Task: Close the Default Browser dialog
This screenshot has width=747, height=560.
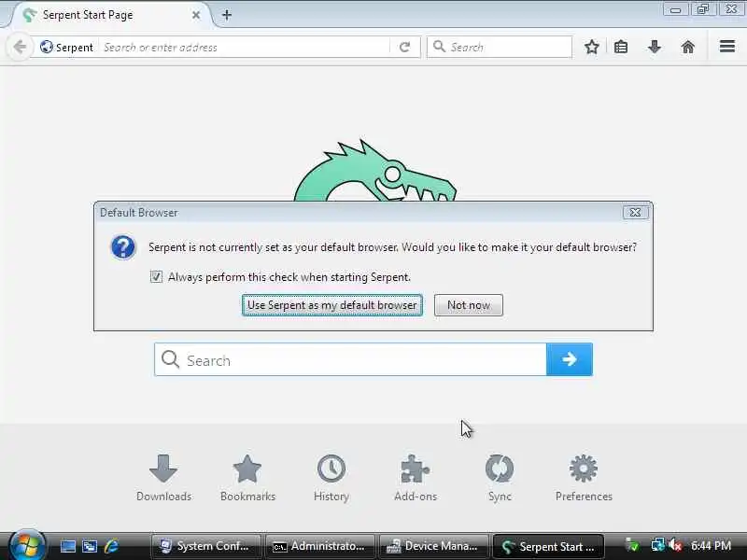Action: click(x=636, y=213)
